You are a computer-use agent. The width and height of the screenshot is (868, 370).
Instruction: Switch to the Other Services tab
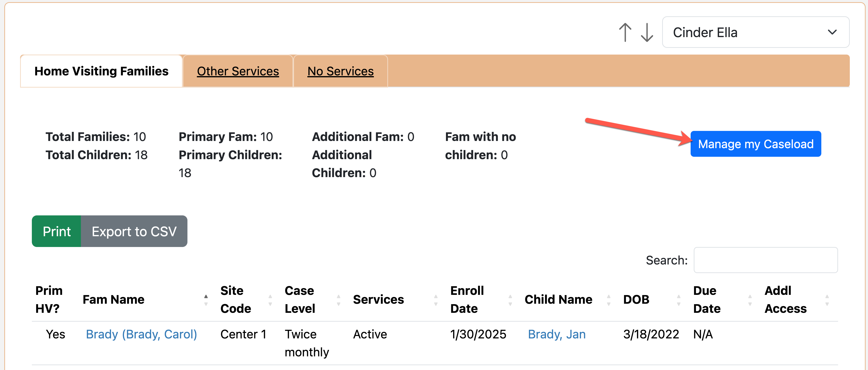(238, 71)
